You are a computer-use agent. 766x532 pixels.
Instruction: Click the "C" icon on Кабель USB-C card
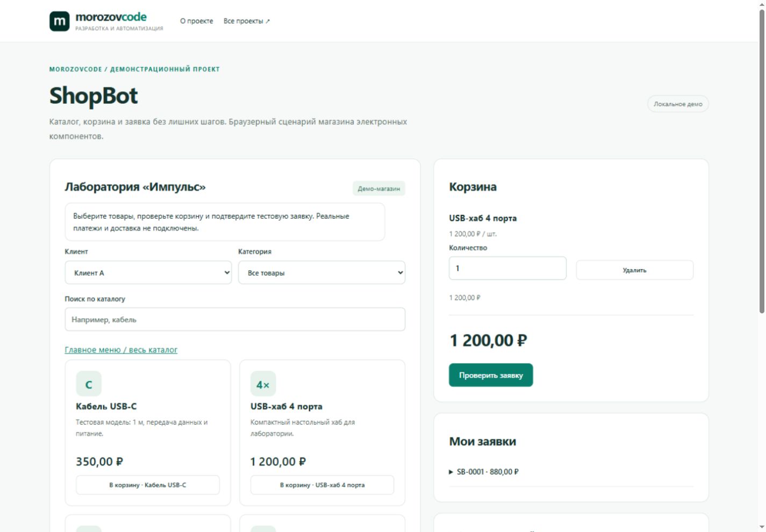pos(89,384)
